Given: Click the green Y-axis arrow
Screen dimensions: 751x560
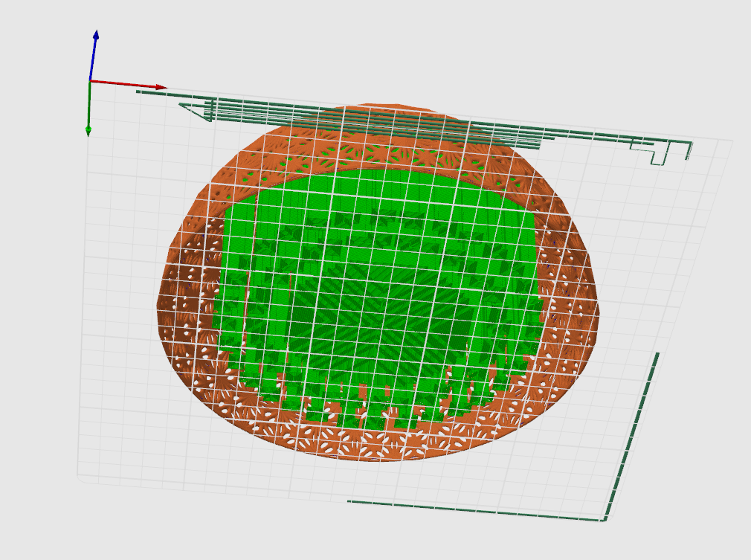Looking at the screenshot, I should [88, 109].
